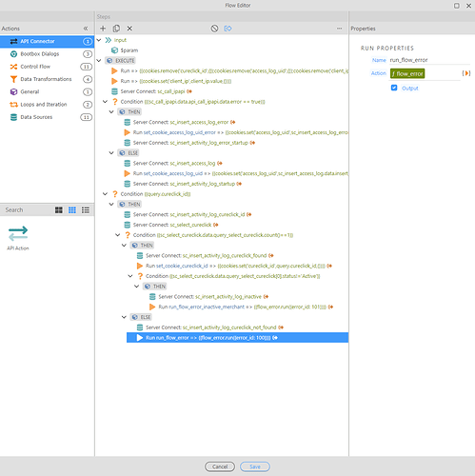Collapse the EXECUTE tree node
Screen dimensions: 475x476
tap(99, 60)
